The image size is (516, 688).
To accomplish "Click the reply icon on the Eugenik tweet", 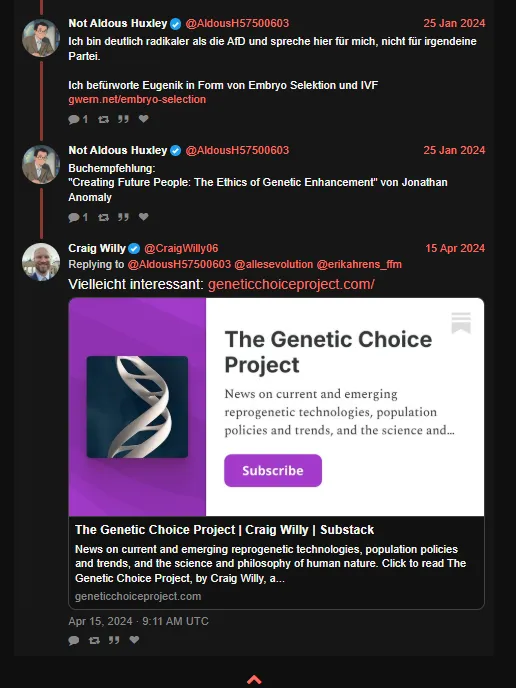I will (74, 119).
